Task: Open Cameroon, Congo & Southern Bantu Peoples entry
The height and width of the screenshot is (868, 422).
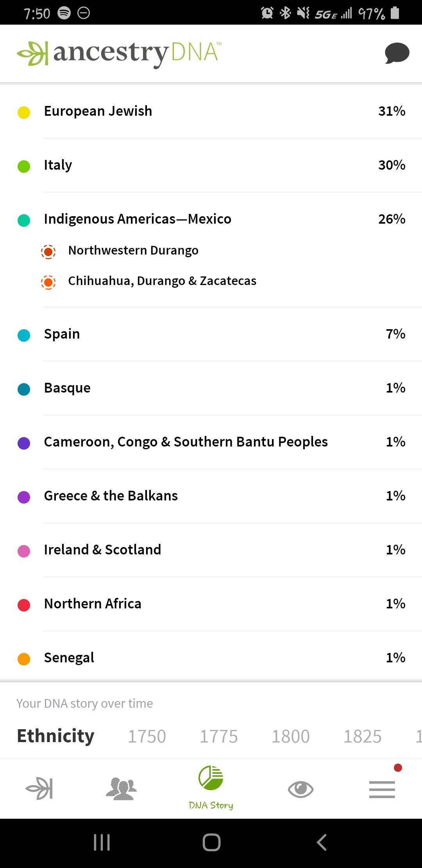Action: click(x=211, y=442)
